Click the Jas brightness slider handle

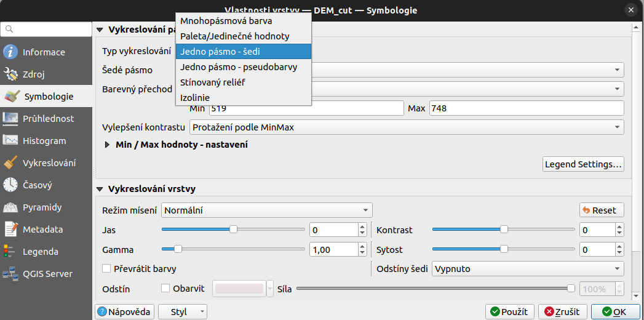(233, 229)
